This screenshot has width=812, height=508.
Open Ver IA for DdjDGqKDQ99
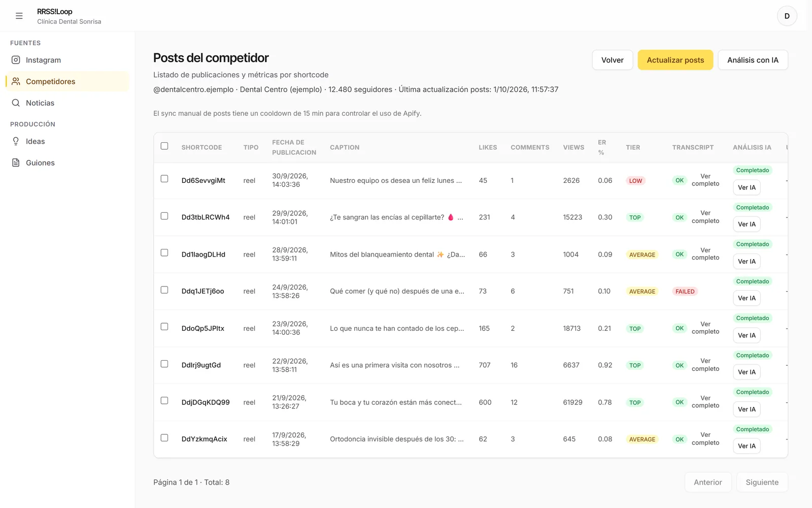point(747,409)
